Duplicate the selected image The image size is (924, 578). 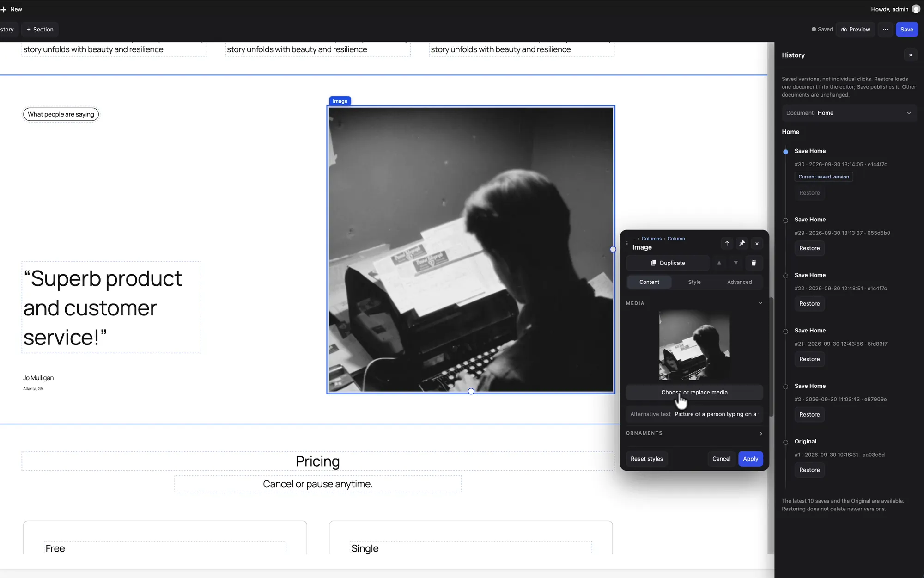click(x=668, y=263)
